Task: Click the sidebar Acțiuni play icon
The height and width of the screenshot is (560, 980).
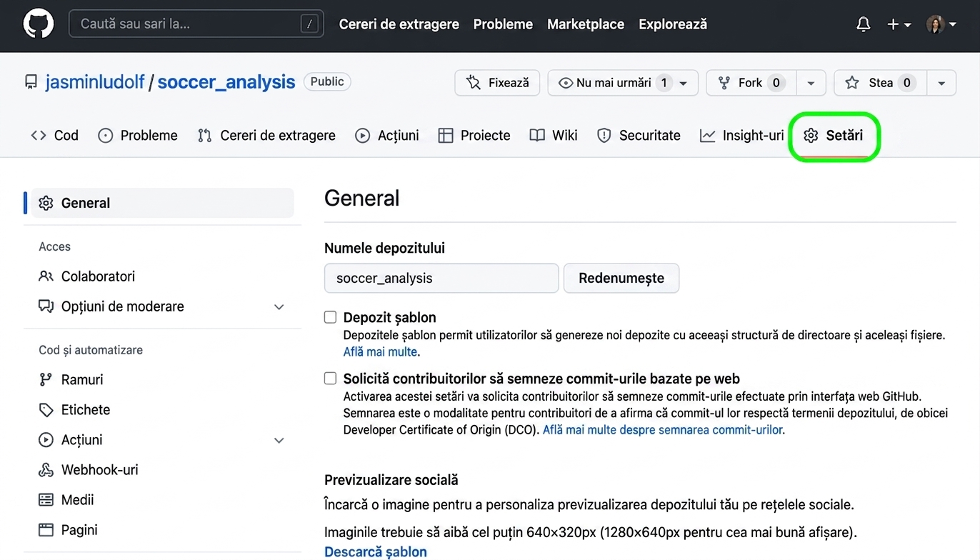Action: click(46, 440)
